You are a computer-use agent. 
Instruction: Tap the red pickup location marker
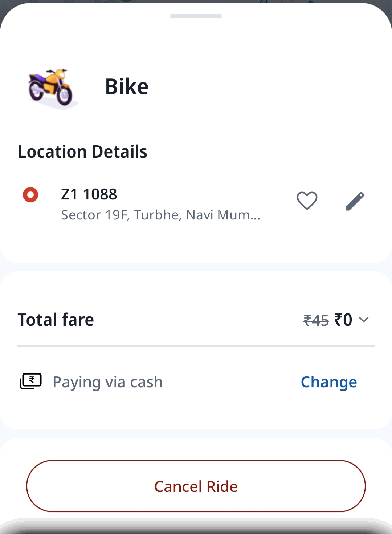(x=30, y=195)
